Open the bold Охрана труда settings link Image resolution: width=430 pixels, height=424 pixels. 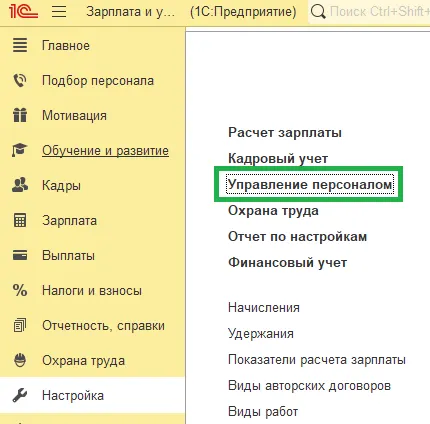(273, 211)
